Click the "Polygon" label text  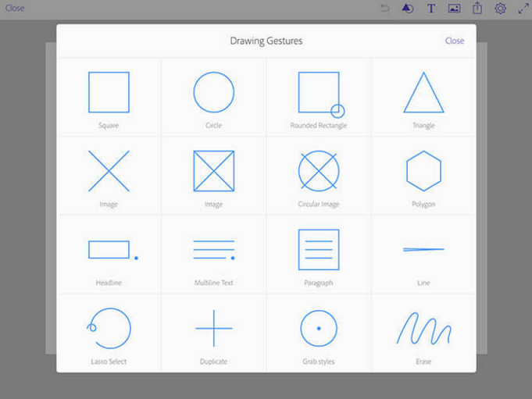point(423,204)
